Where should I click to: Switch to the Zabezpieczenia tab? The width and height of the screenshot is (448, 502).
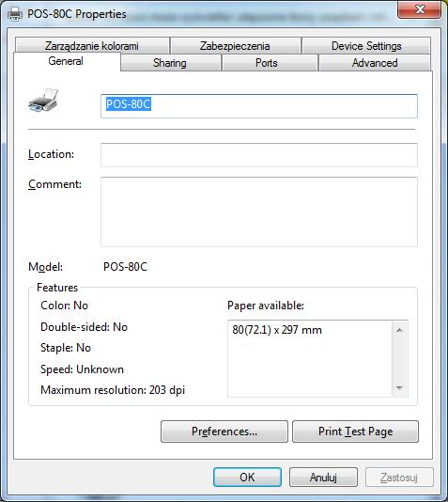[235, 46]
